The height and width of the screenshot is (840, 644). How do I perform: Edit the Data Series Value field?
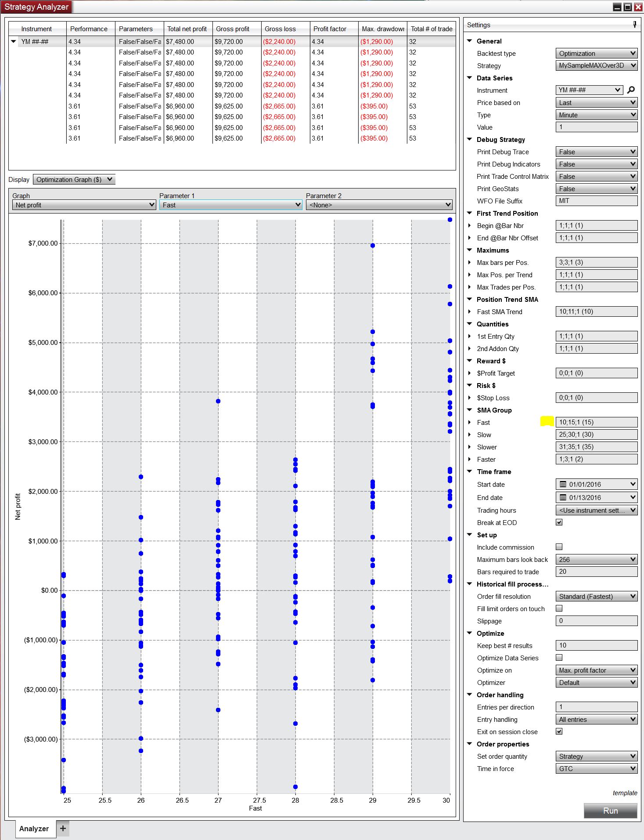(596, 127)
